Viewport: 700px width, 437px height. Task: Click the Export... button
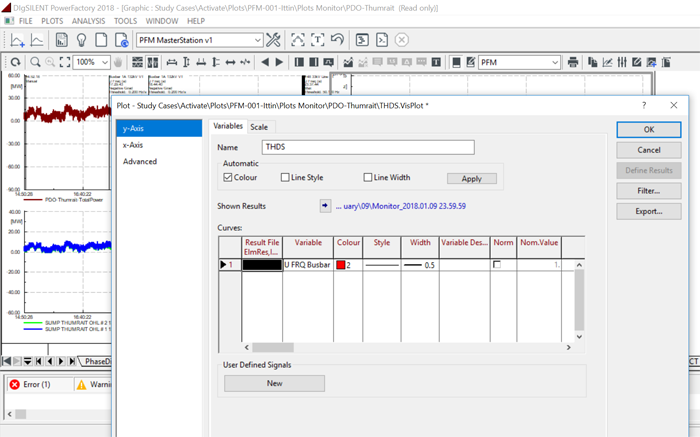648,211
